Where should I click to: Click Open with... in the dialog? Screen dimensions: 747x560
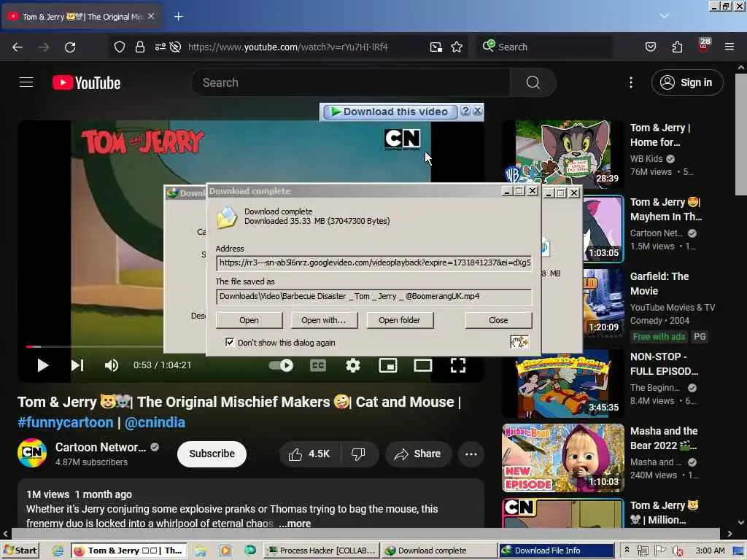click(323, 320)
